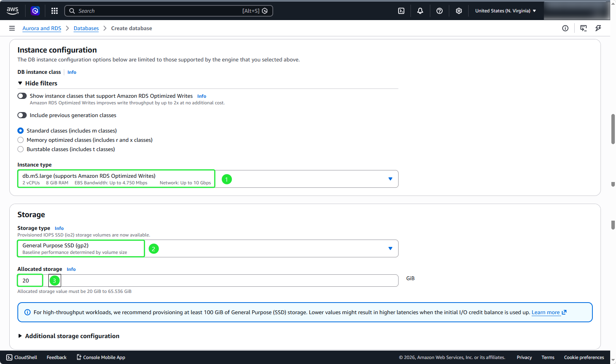Go to Databases breadcrumb

(86, 28)
